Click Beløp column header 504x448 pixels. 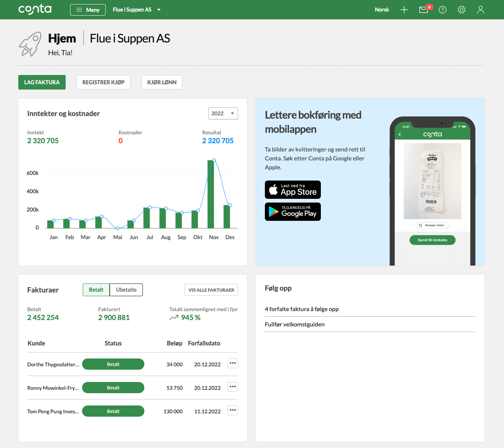[x=175, y=343]
